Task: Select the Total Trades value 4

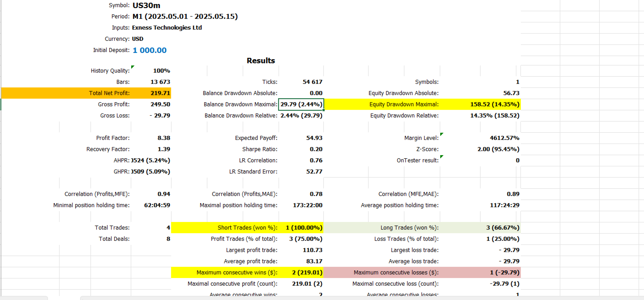Action: click(168, 228)
